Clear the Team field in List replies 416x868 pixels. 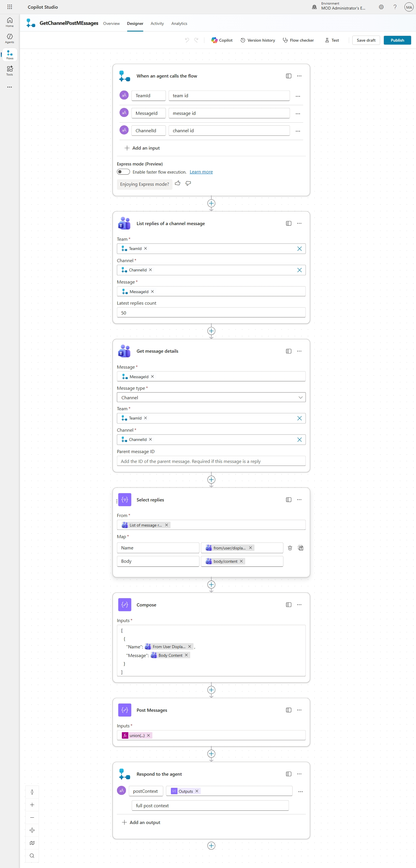coord(299,249)
